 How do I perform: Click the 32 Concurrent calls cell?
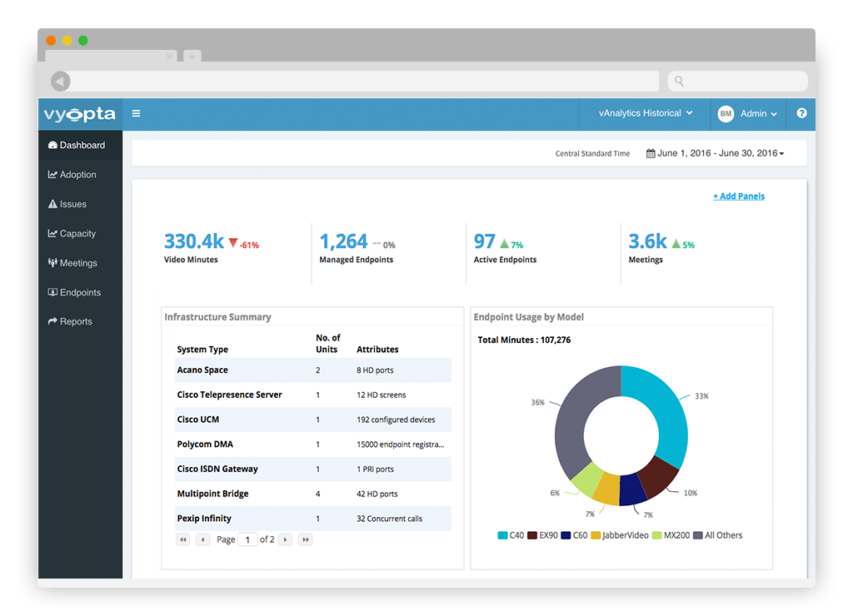click(x=390, y=519)
